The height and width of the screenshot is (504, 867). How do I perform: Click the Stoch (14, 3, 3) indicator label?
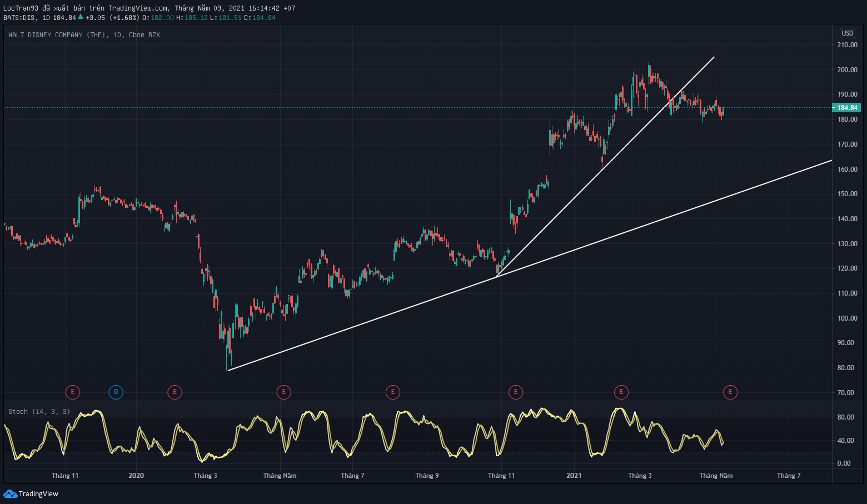(39, 412)
